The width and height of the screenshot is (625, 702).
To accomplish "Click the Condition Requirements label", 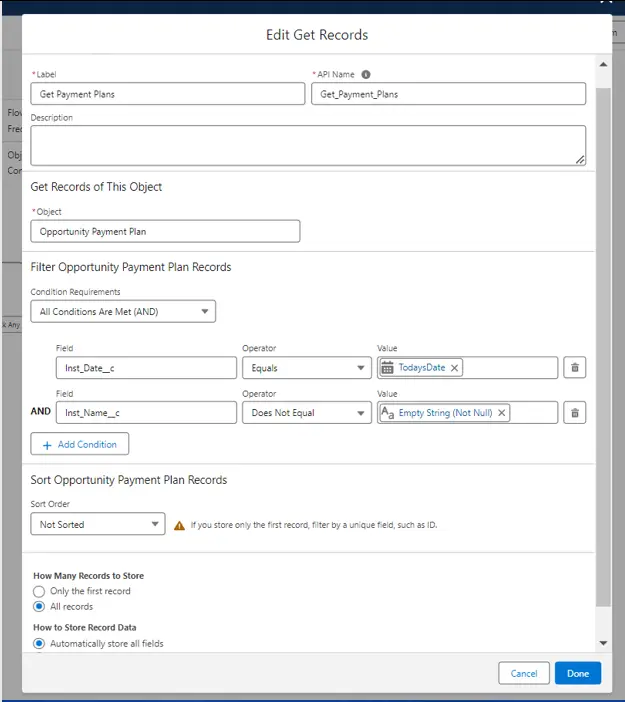I will pos(76,292).
